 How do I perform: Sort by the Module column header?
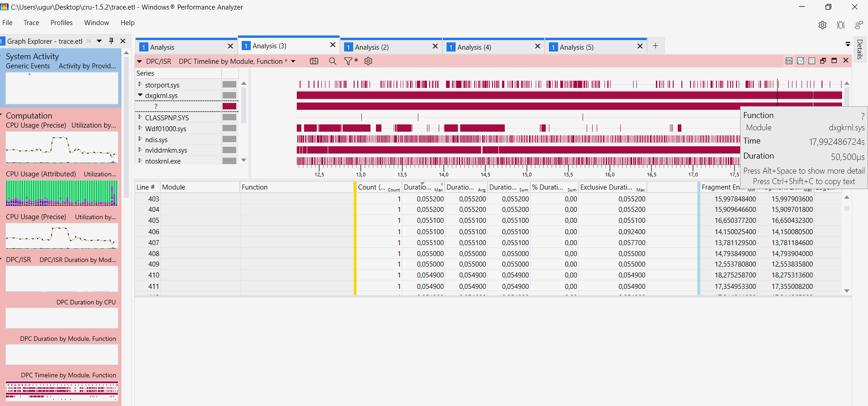coord(200,187)
